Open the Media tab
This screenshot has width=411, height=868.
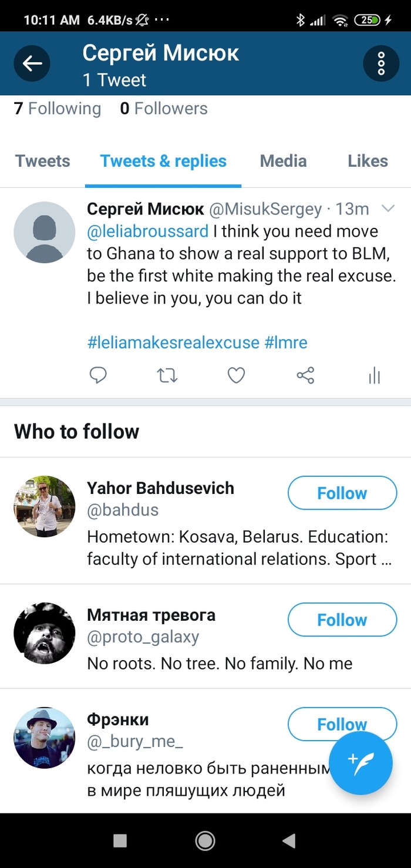tap(283, 161)
